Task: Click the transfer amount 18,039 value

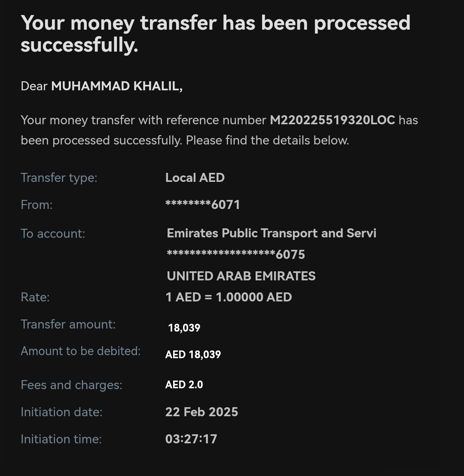Action: (x=184, y=328)
